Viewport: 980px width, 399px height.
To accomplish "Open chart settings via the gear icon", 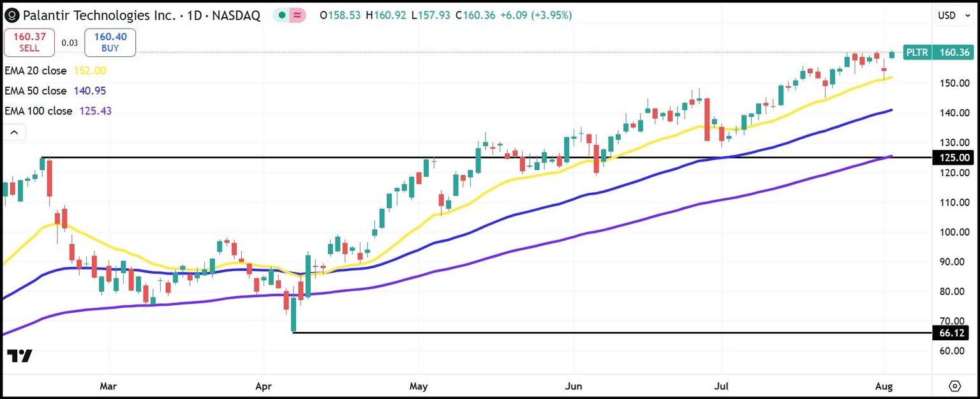I will (x=954, y=386).
